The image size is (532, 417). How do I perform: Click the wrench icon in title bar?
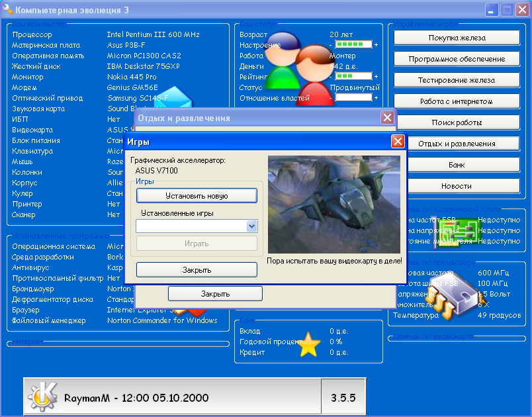(x=7, y=9)
